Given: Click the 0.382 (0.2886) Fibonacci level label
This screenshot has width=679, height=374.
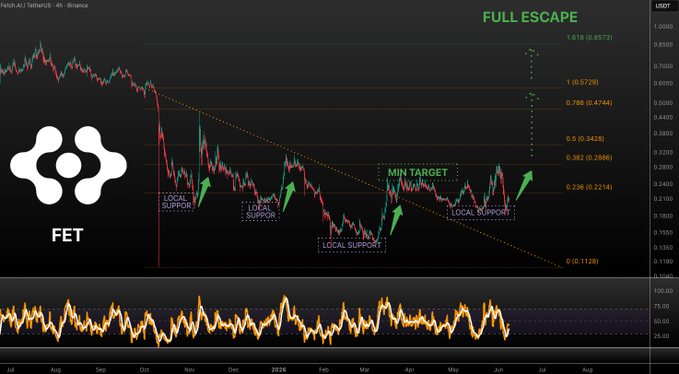Looking at the screenshot, I should [589, 158].
